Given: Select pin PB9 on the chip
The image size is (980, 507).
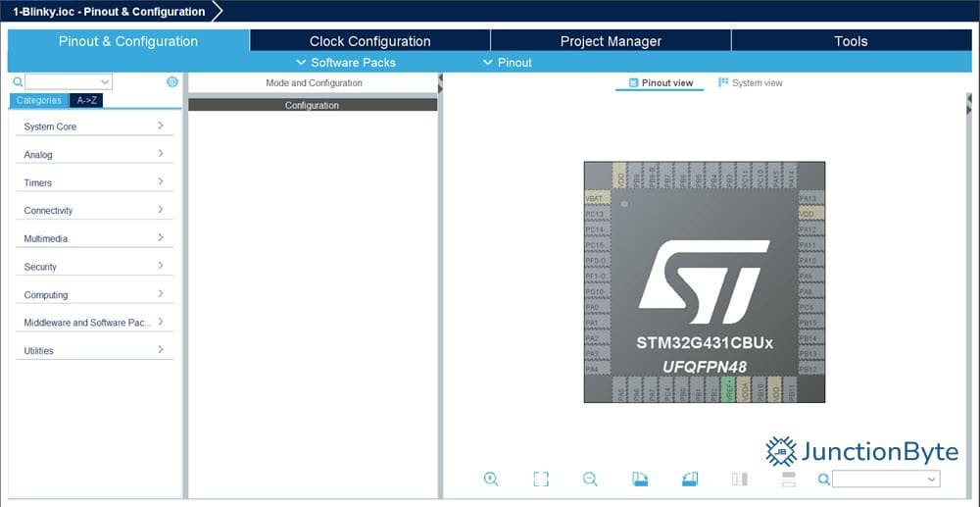Looking at the screenshot, I should pyautogui.click(x=636, y=175).
